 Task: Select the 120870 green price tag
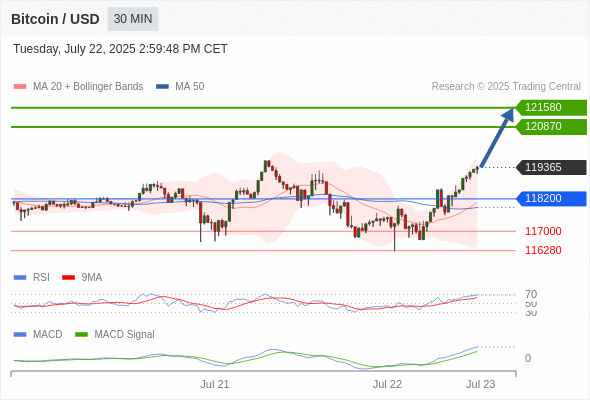pos(551,126)
